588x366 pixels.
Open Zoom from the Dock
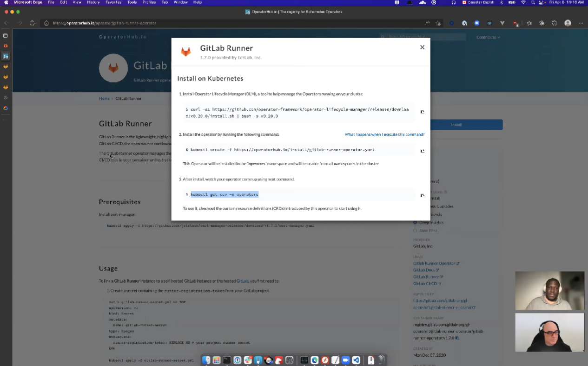point(345,360)
